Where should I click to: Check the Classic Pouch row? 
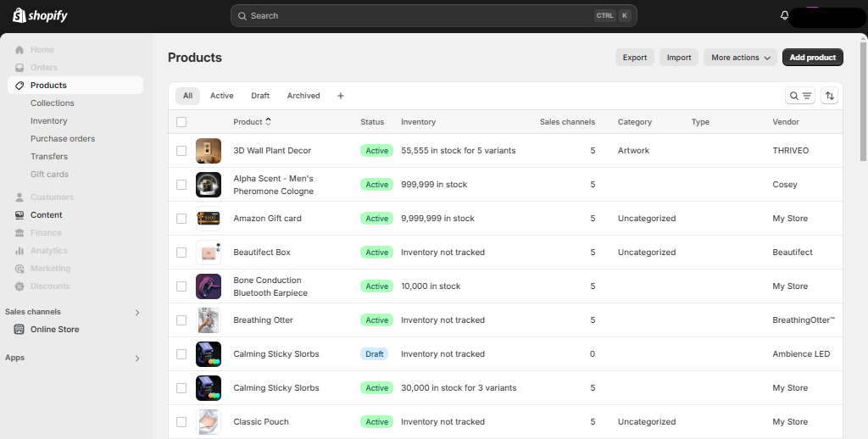(x=181, y=422)
